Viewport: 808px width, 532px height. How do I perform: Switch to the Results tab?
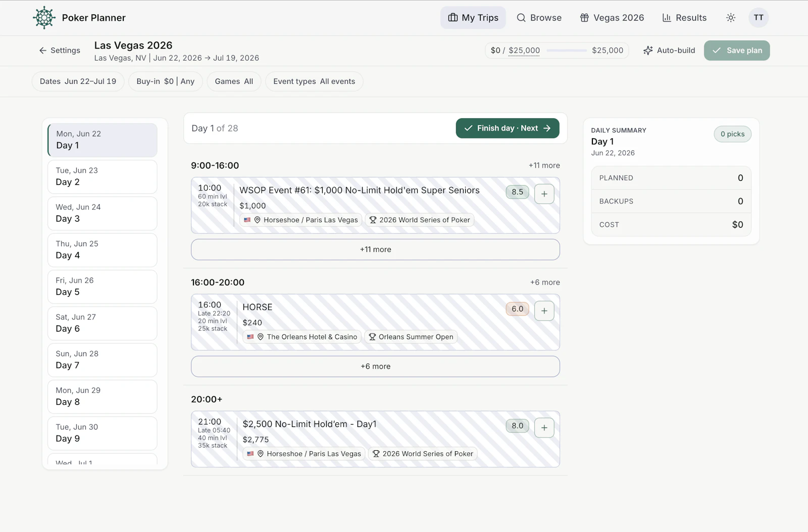(x=684, y=18)
